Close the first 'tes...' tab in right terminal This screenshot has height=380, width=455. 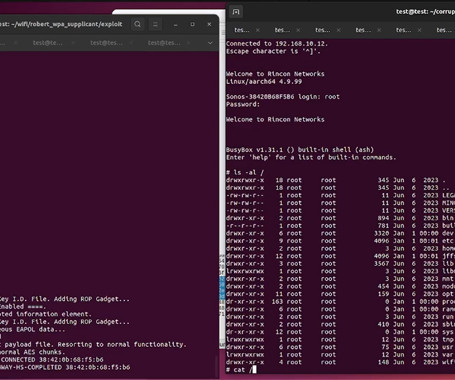pyautogui.click(x=257, y=30)
